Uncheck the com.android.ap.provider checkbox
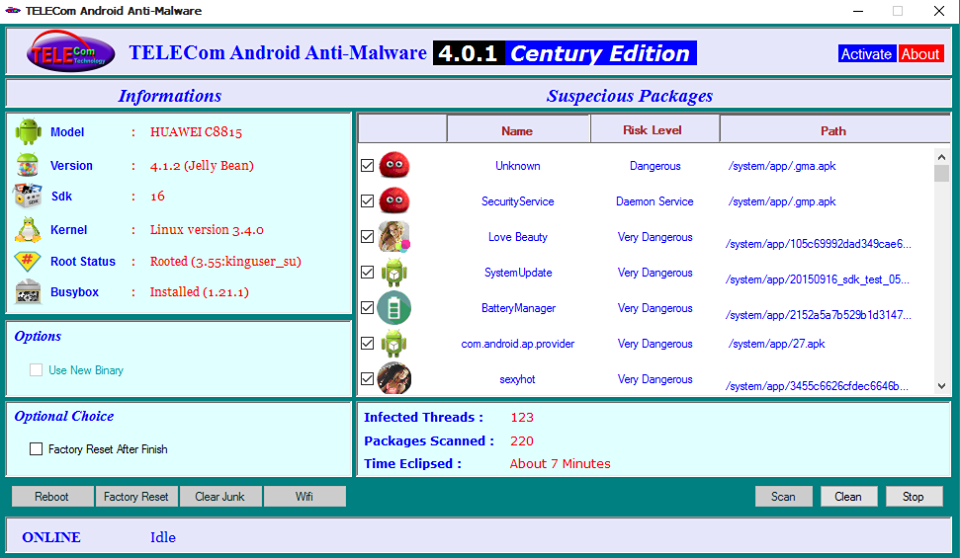 pyautogui.click(x=367, y=343)
